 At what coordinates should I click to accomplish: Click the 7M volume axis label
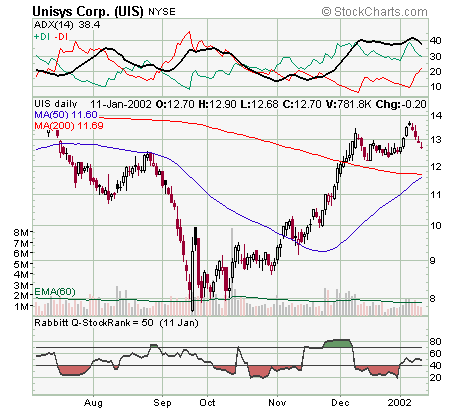(21, 243)
